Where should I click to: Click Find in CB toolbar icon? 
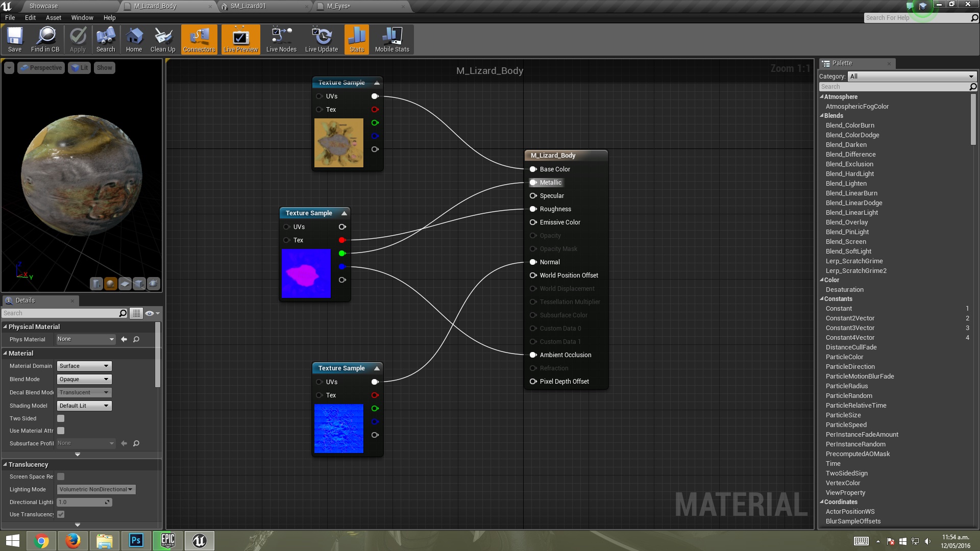tap(45, 39)
